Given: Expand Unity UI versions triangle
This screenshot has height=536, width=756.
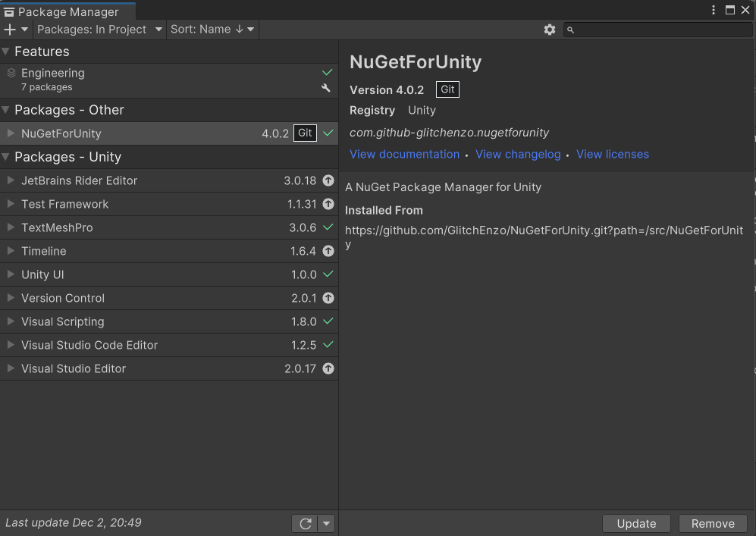Looking at the screenshot, I should click(11, 274).
